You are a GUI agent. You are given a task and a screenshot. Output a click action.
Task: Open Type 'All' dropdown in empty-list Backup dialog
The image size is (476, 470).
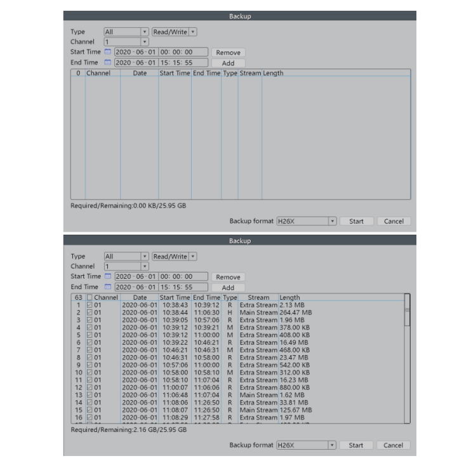tap(126, 32)
